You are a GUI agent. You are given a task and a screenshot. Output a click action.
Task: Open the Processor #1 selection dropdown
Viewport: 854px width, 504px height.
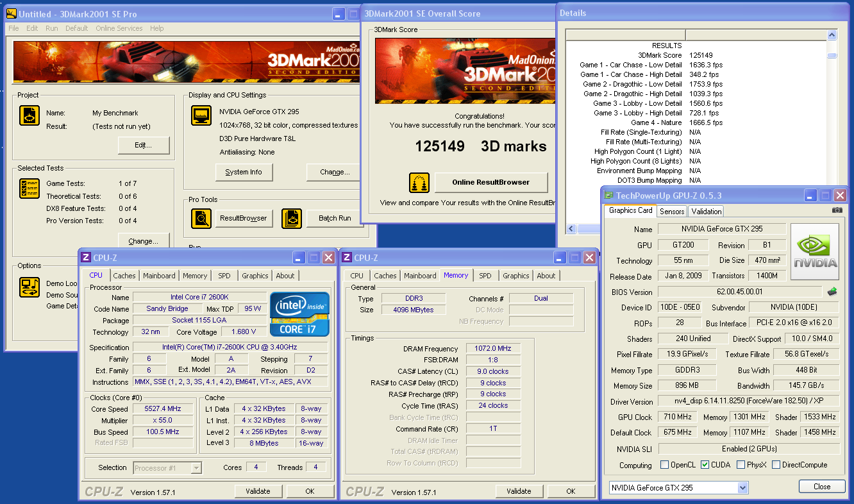(196, 468)
